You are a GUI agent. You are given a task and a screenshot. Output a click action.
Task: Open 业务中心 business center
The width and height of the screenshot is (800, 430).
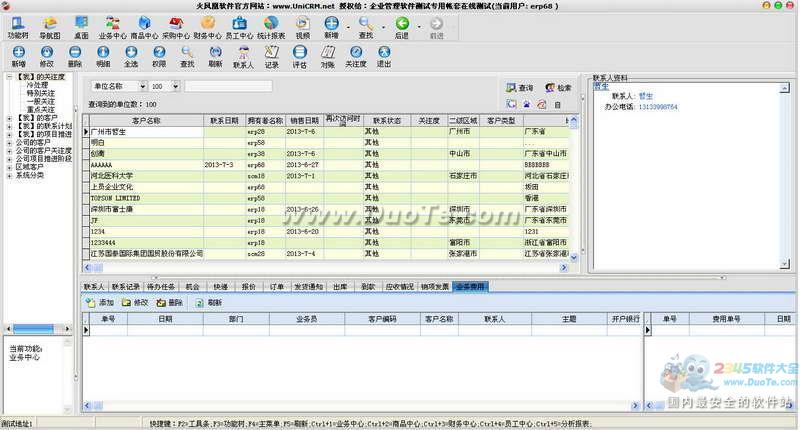coord(113,28)
